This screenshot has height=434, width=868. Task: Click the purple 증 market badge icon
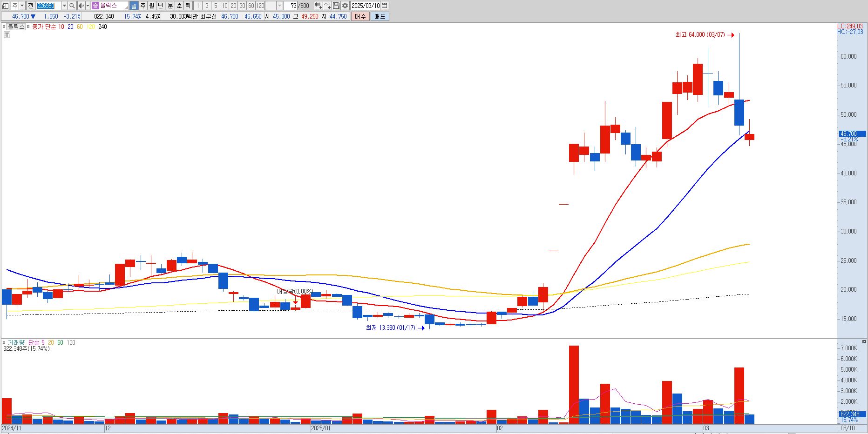(95, 6)
